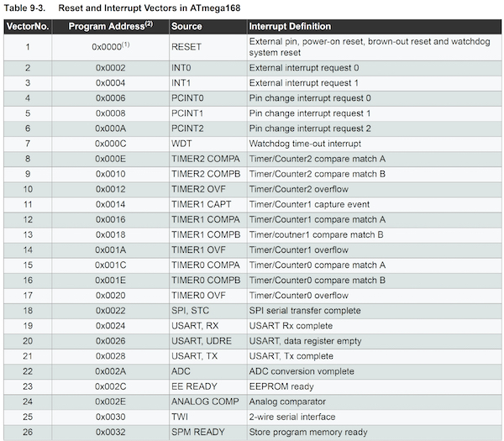Select the '0x0028' address cell
504x441 pixels.
tap(111, 356)
